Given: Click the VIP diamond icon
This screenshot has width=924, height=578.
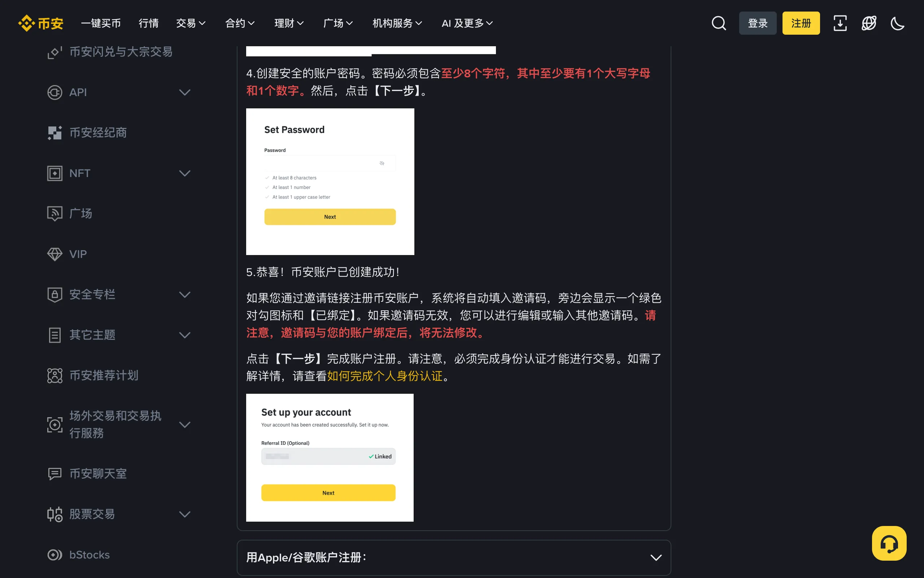Looking at the screenshot, I should 55,254.
